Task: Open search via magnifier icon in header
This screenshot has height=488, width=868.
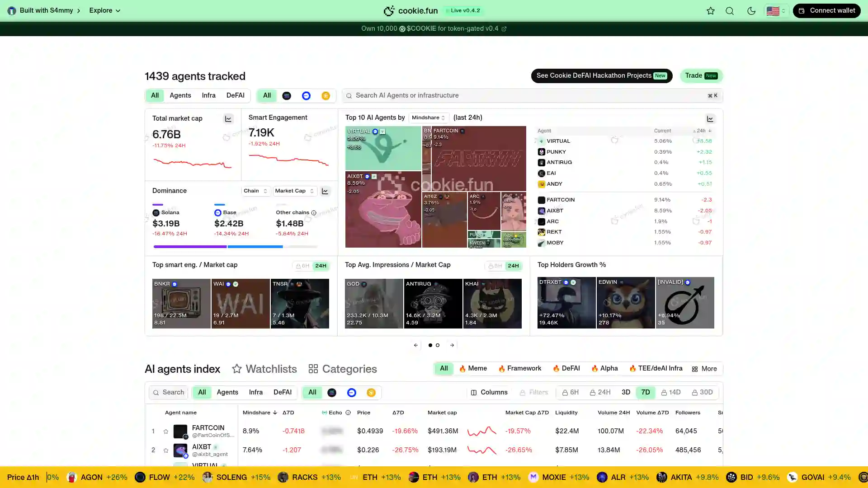Action: pos(730,11)
